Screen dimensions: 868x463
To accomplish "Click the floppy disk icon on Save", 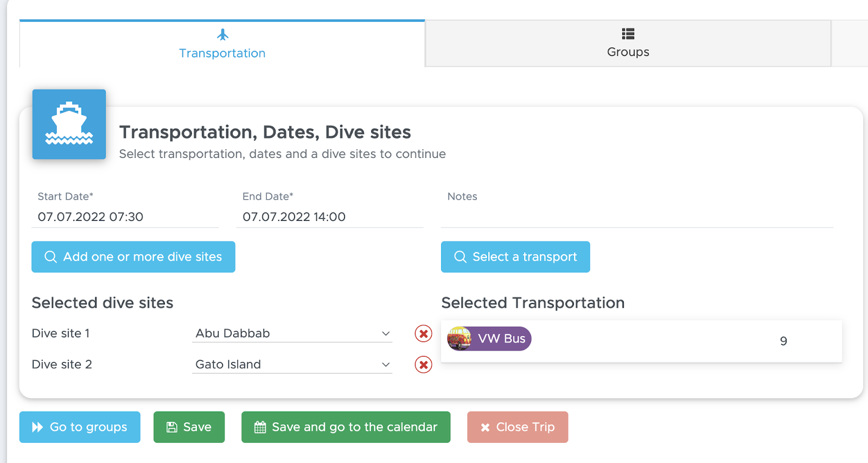I will [x=171, y=427].
